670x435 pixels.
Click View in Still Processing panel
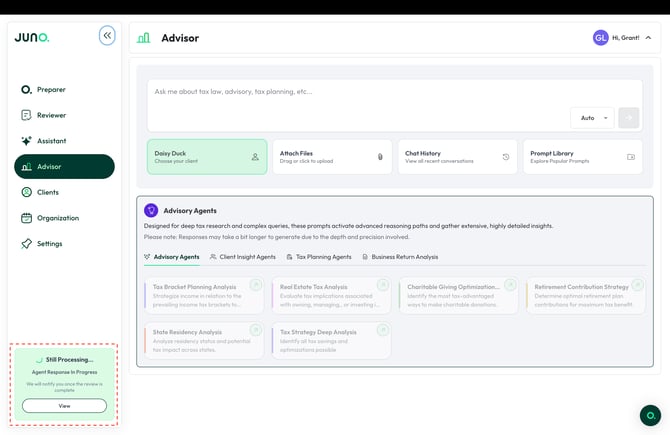click(x=65, y=406)
